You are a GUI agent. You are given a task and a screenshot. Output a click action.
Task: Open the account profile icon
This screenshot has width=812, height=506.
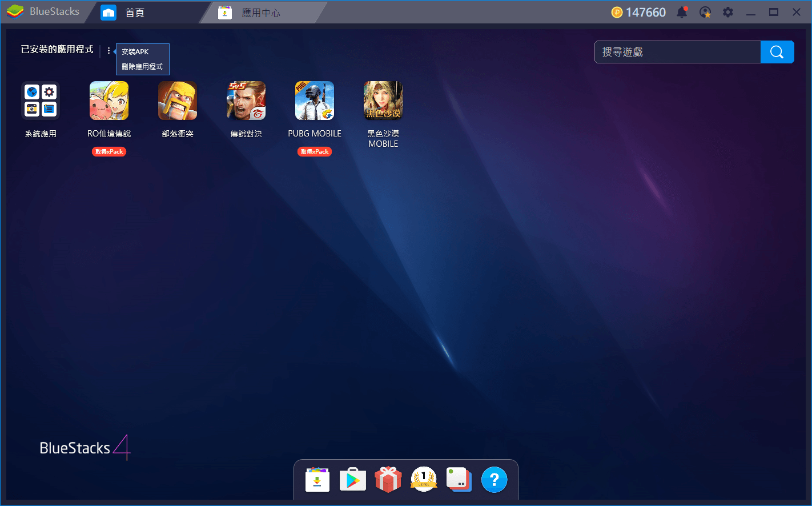point(705,12)
